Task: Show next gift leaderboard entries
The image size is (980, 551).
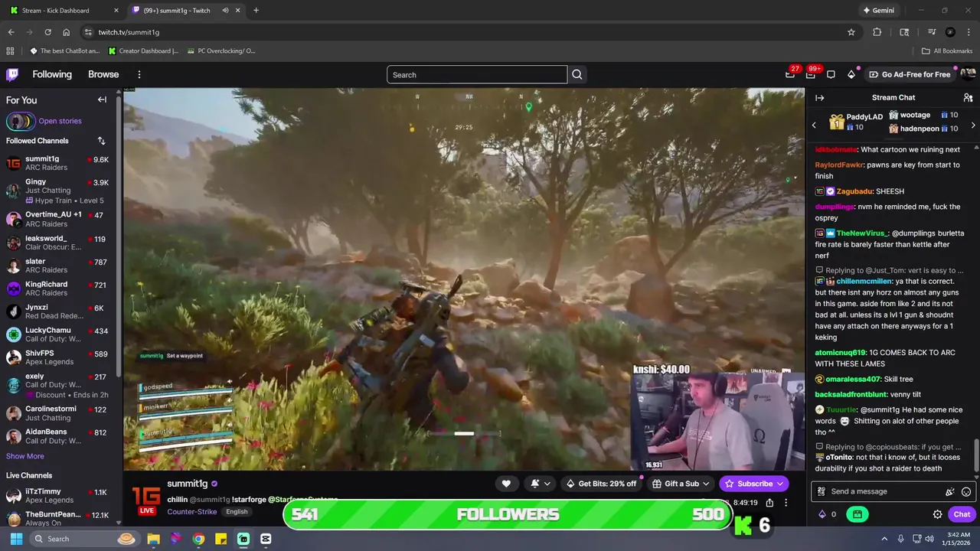Action: (x=973, y=125)
